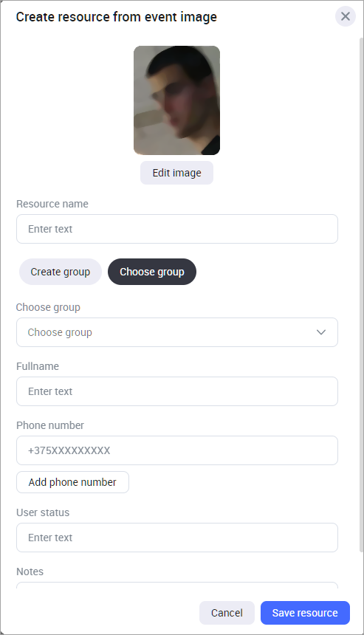This screenshot has width=364, height=635.
Task: Open the Choose group combo box
Action: (177, 332)
